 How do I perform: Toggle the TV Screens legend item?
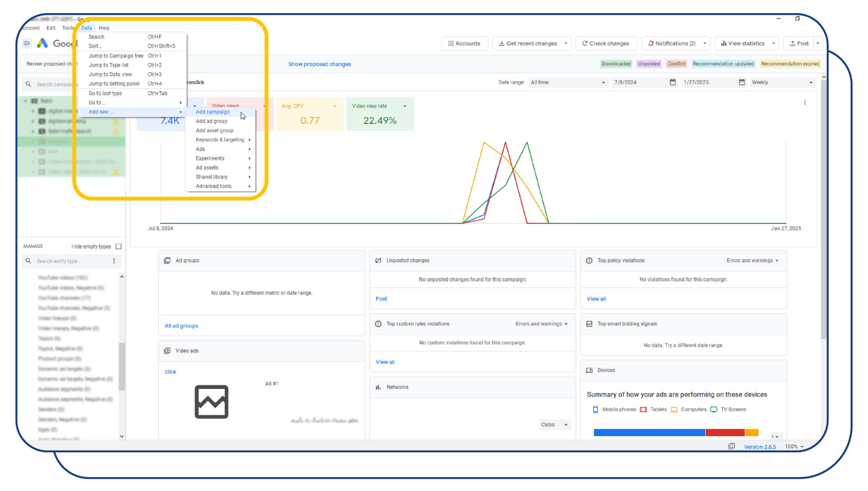(728, 409)
